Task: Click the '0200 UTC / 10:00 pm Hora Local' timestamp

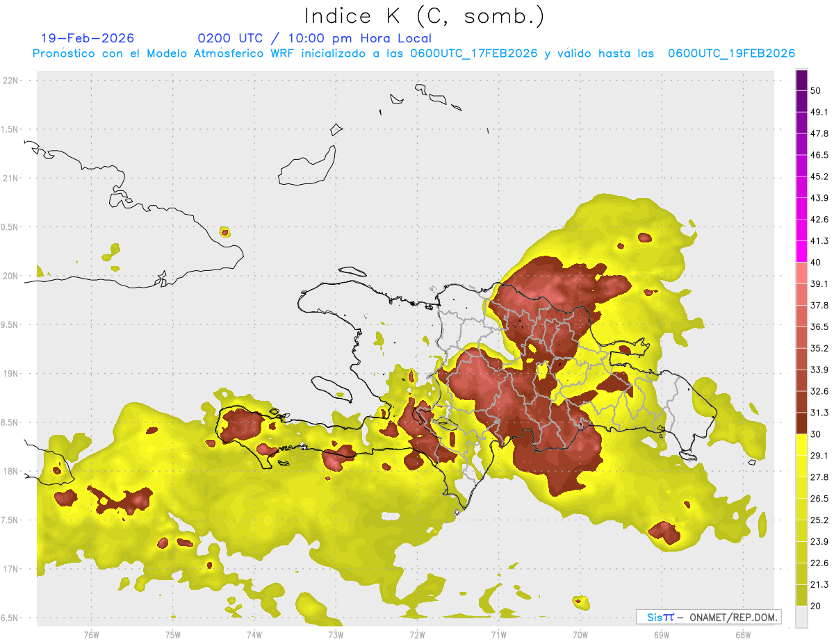Action: [x=314, y=38]
